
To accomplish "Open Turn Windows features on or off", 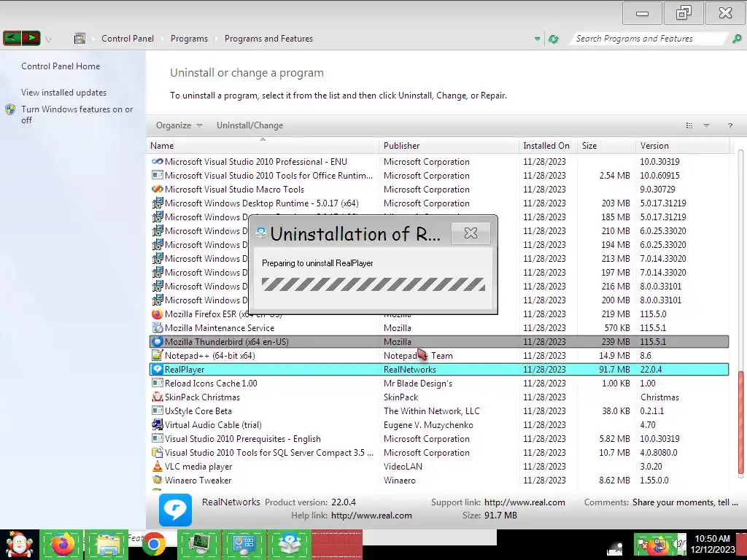I will [x=77, y=114].
